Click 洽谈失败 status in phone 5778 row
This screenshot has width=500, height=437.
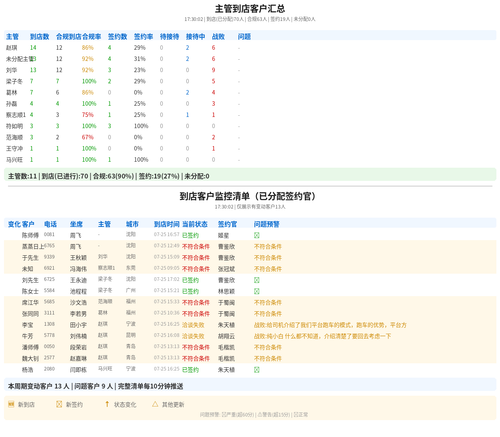[193, 336]
